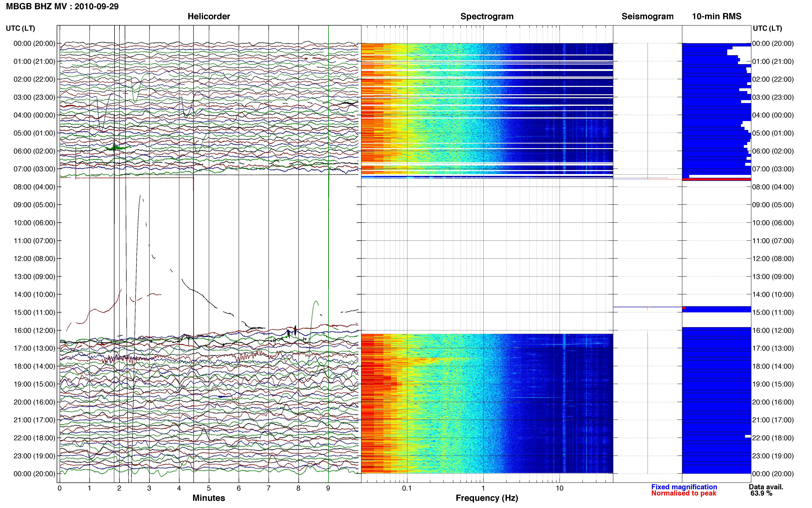Click the left '21:00 (17:00)' time label

[x=34, y=420]
